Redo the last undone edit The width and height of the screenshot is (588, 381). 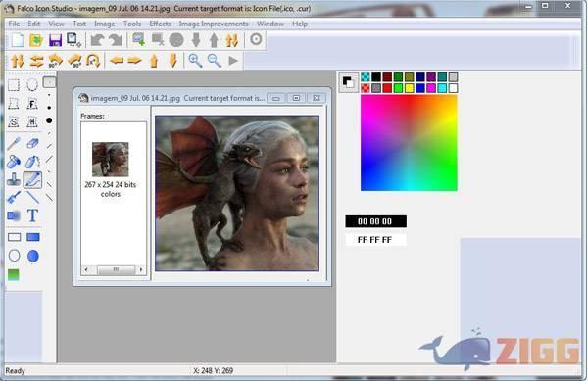point(116,40)
